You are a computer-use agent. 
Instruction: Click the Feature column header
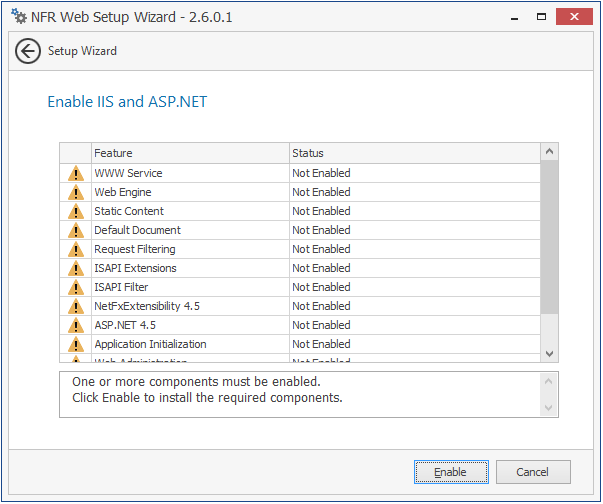tap(189, 153)
